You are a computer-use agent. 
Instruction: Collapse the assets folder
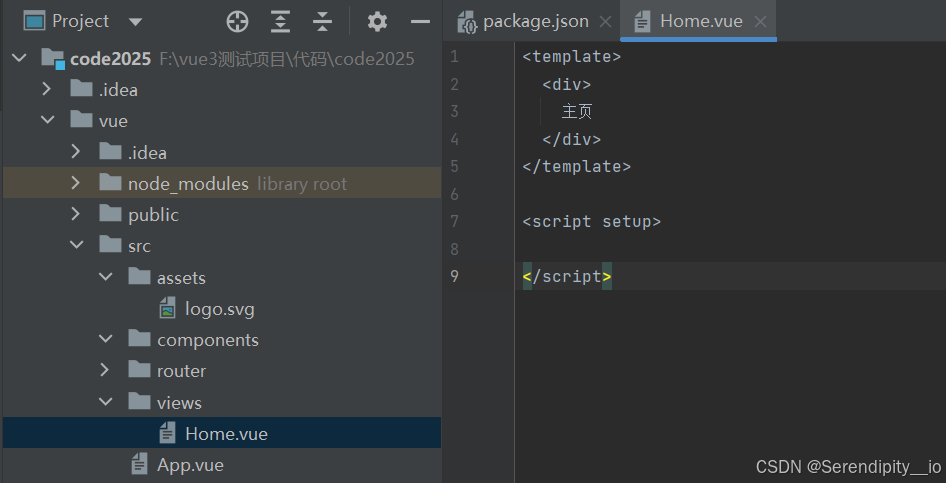[x=106, y=277]
